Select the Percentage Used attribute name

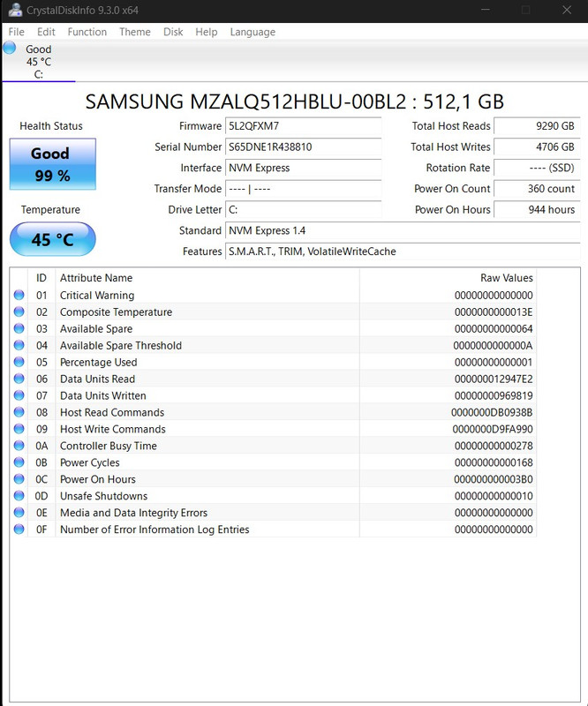click(x=98, y=362)
